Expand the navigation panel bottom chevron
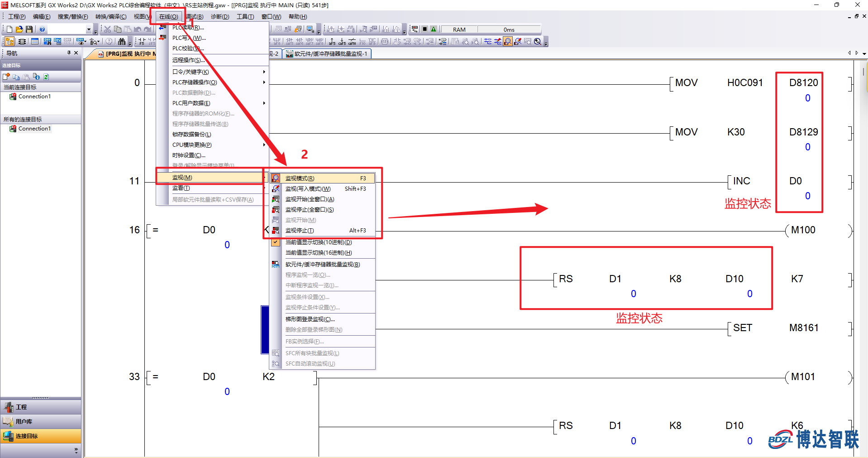 pos(76,450)
